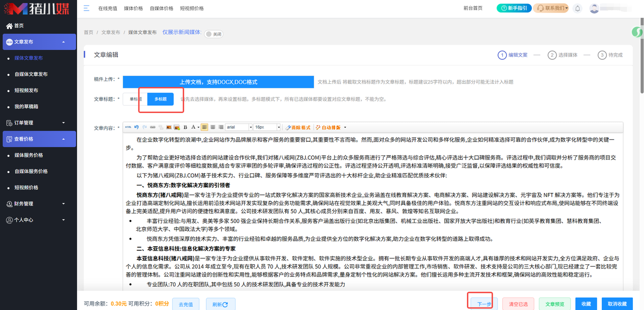Open 我的草稿箱 in the sidebar
644x310 pixels.
tap(26, 107)
